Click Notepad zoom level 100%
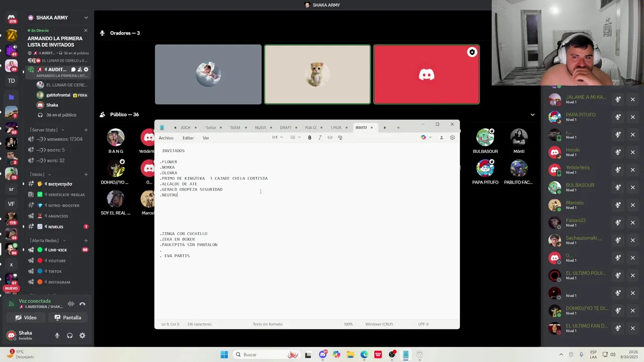Screen dimensions: 644x362 pos(348,324)
